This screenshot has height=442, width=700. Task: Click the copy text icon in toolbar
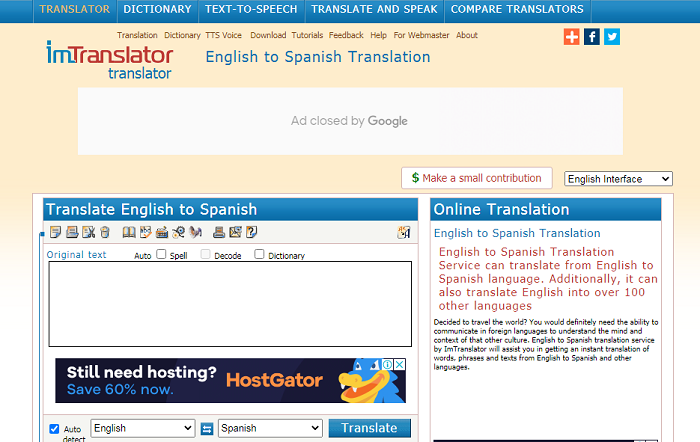tap(55, 232)
